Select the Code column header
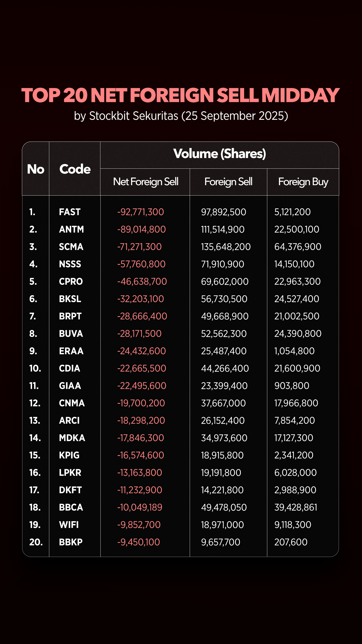The height and width of the screenshot is (644, 362). (x=75, y=169)
